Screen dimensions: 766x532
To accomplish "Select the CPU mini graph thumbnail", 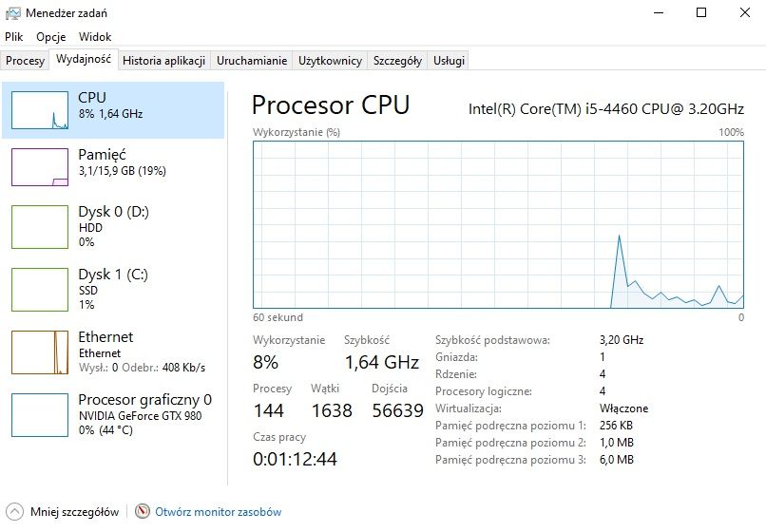I will pos(40,109).
